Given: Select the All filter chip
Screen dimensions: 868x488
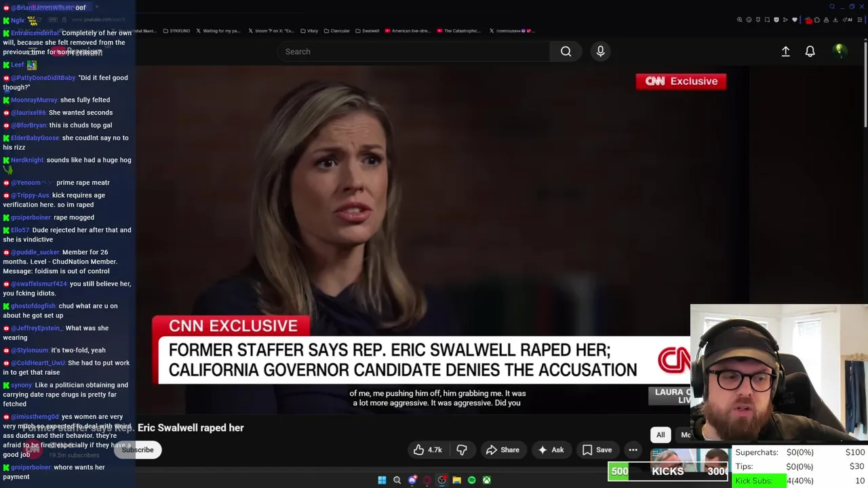Looking at the screenshot, I should coord(660,434).
